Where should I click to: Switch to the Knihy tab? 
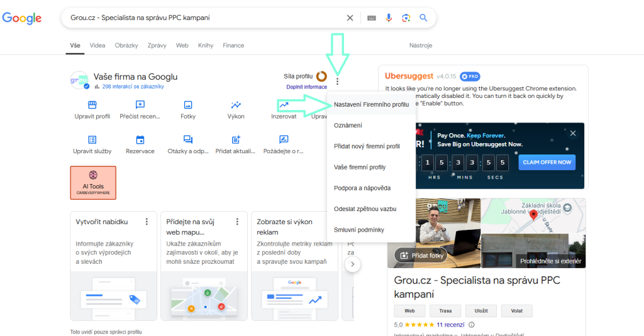pos(206,46)
